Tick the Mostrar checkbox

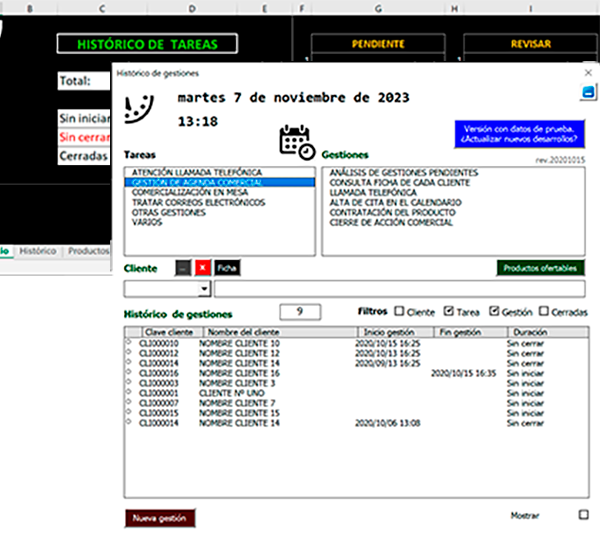pos(583,515)
